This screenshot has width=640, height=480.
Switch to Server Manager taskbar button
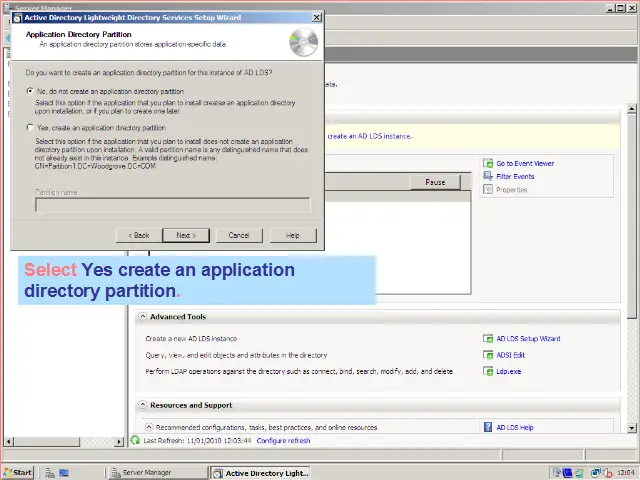pos(158,473)
